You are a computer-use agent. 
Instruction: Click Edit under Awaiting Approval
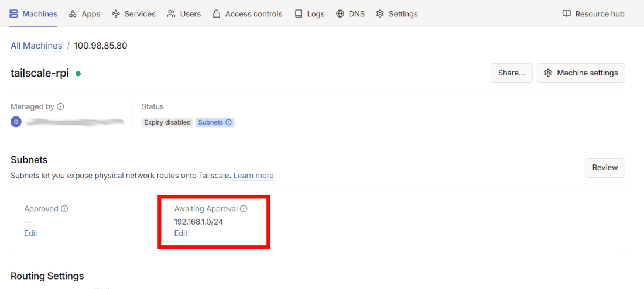[181, 233]
